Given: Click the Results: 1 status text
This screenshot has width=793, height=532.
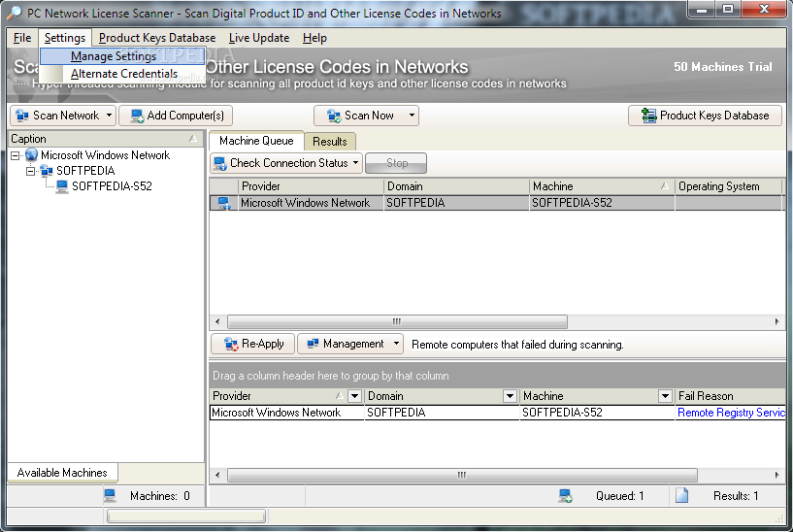Looking at the screenshot, I should [736, 496].
